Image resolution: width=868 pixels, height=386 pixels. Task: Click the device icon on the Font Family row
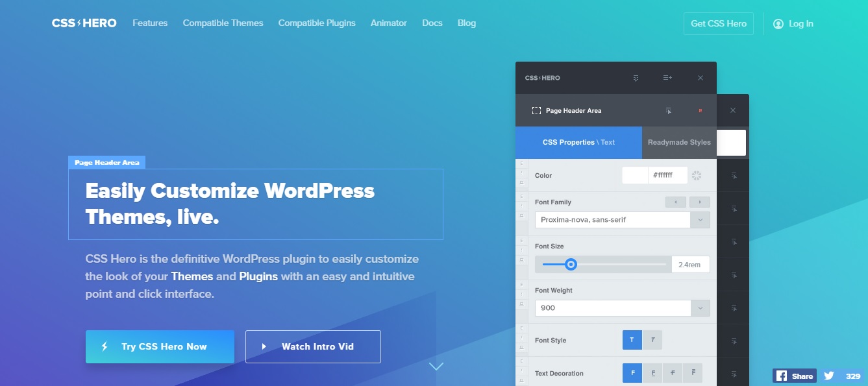(521, 216)
